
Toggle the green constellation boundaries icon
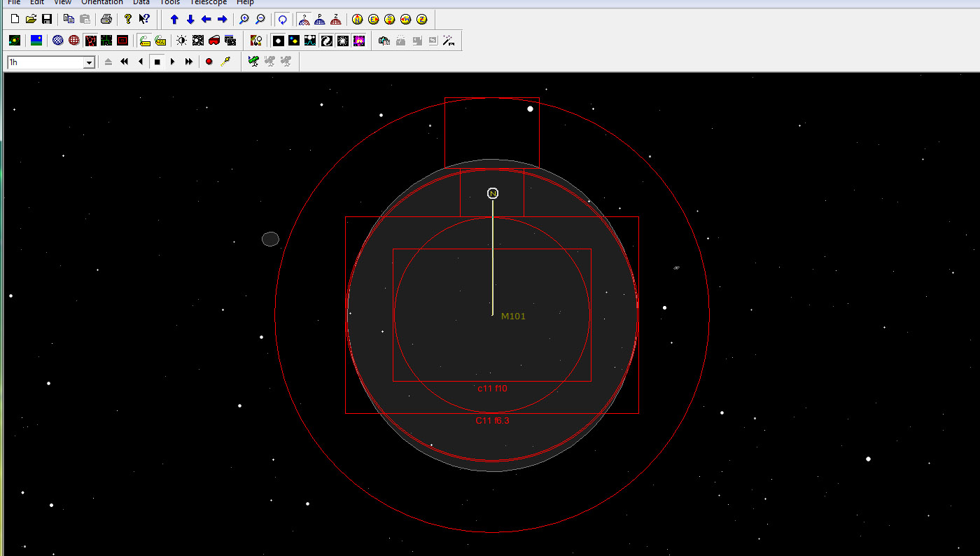click(106, 41)
